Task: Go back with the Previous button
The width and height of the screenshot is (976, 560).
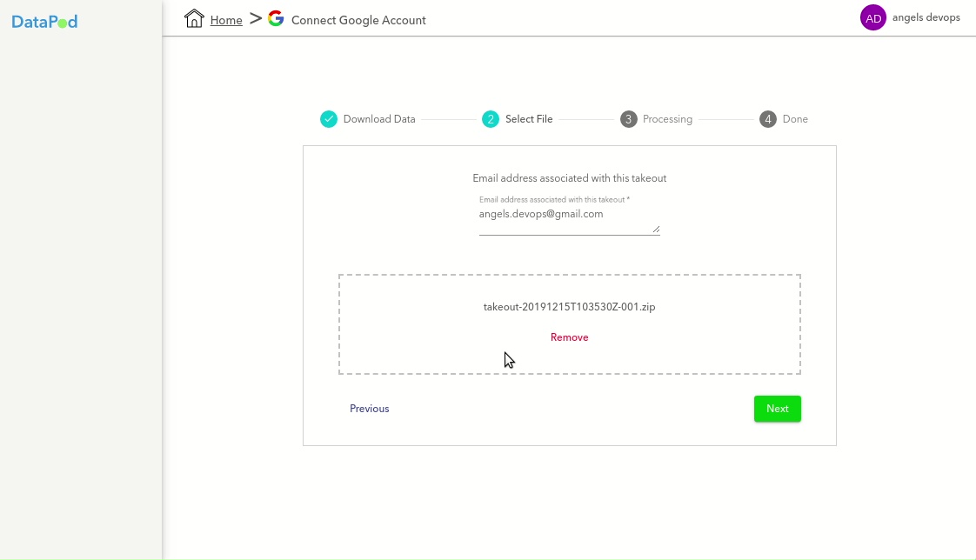Action: click(x=369, y=409)
